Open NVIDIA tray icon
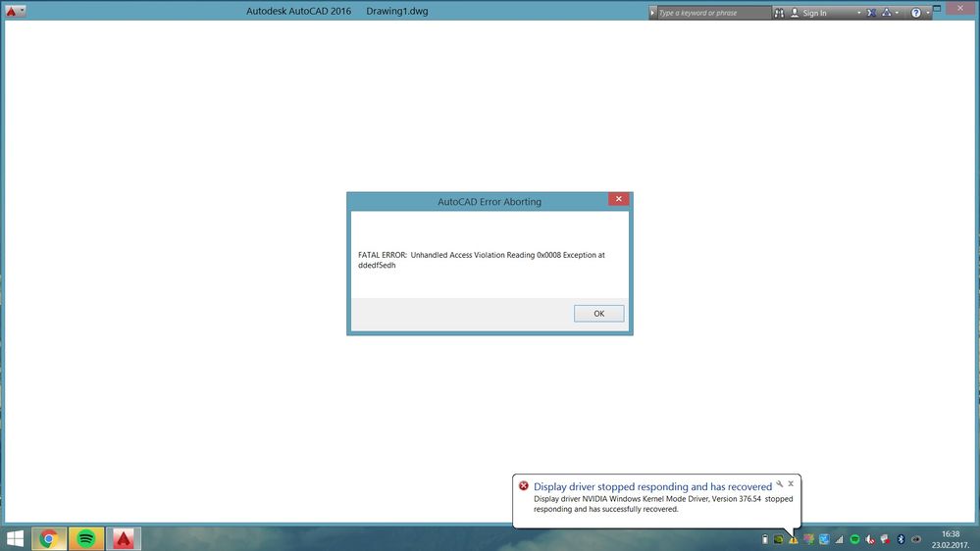Image resolution: width=980 pixels, height=551 pixels. [778, 539]
